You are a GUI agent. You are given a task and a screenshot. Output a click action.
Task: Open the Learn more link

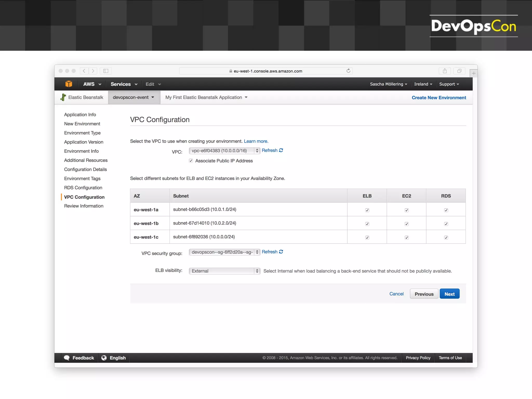[x=256, y=141]
